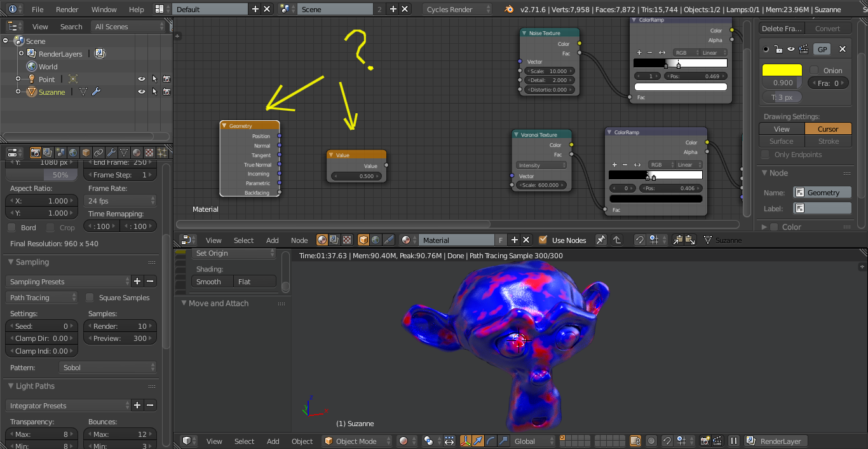
Task: Select the compositing nodes tree type icon
Action: [x=335, y=240]
